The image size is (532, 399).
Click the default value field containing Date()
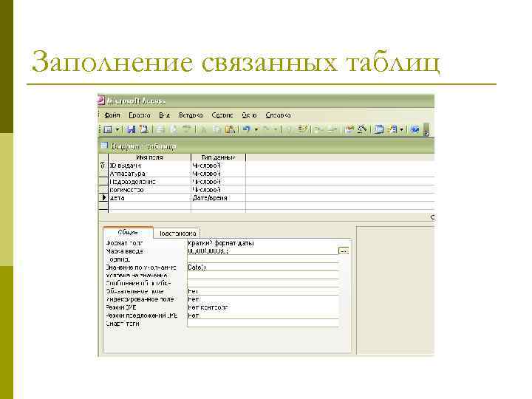click(x=263, y=267)
